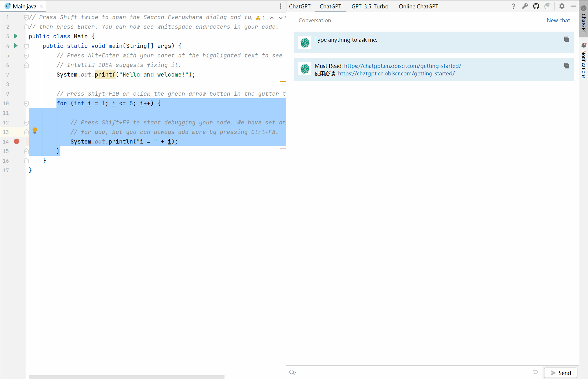Remove the red breakpoint on line 14
The height and width of the screenshot is (379, 588).
17,142
